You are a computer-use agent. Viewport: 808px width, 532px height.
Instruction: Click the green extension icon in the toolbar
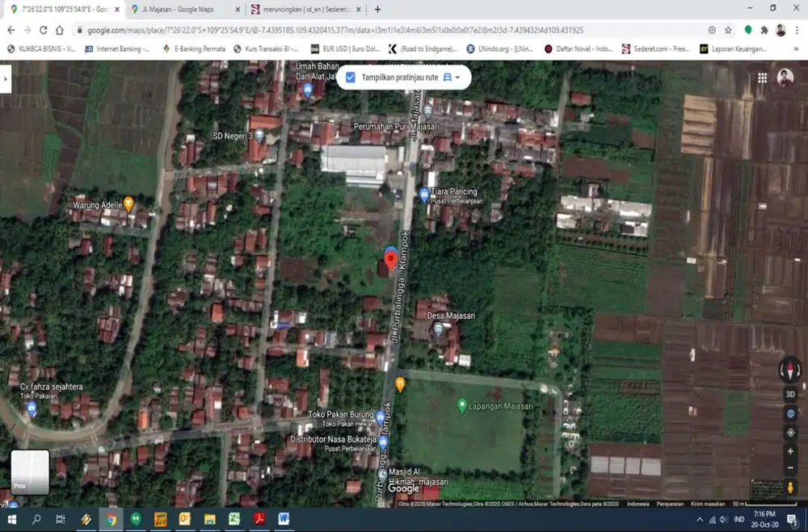coord(748,31)
